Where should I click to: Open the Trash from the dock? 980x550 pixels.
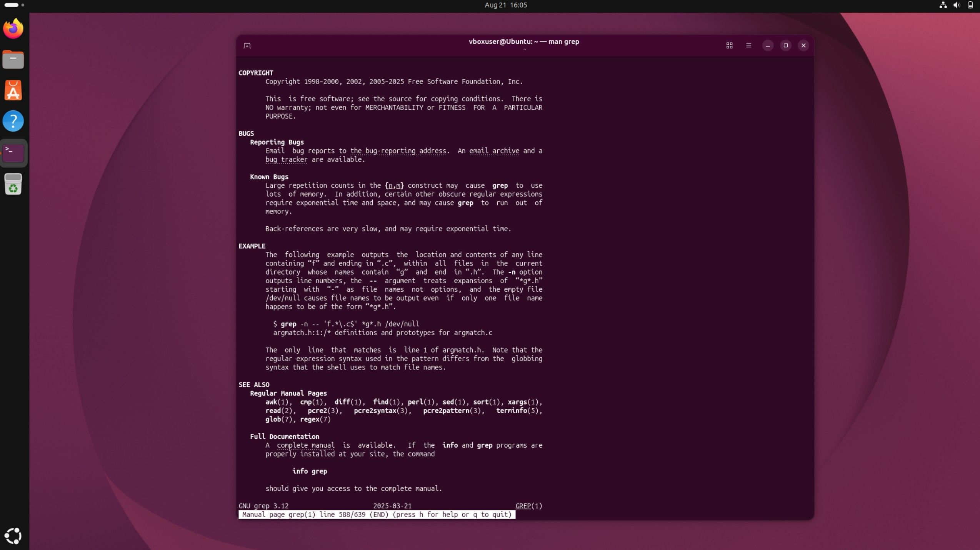coord(13,184)
